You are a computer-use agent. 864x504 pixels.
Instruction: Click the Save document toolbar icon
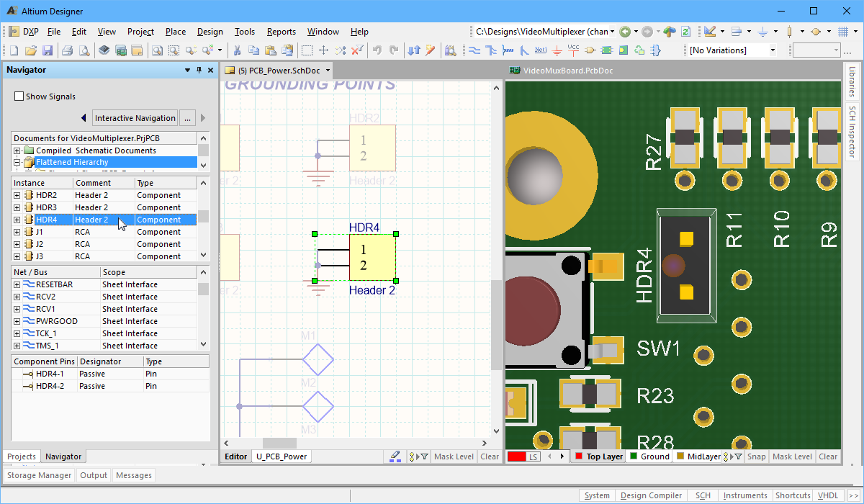[x=48, y=50]
